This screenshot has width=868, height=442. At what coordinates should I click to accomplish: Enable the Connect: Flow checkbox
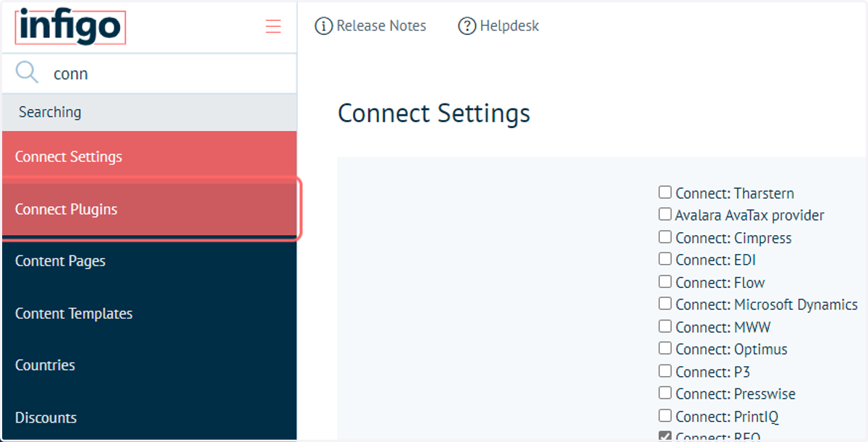coord(665,281)
